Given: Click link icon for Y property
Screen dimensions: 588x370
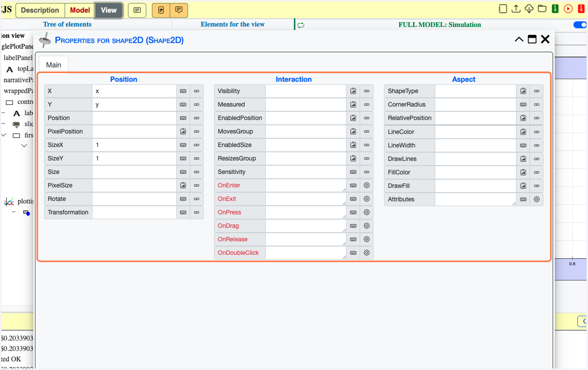Looking at the screenshot, I should 196,104.
